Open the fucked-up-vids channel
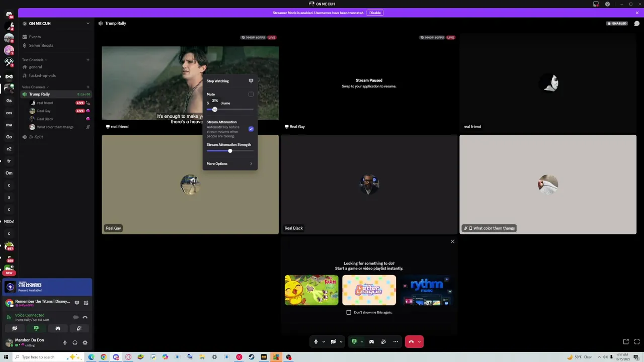This screenshot has width=644, height=362. (x=55, y=75)
